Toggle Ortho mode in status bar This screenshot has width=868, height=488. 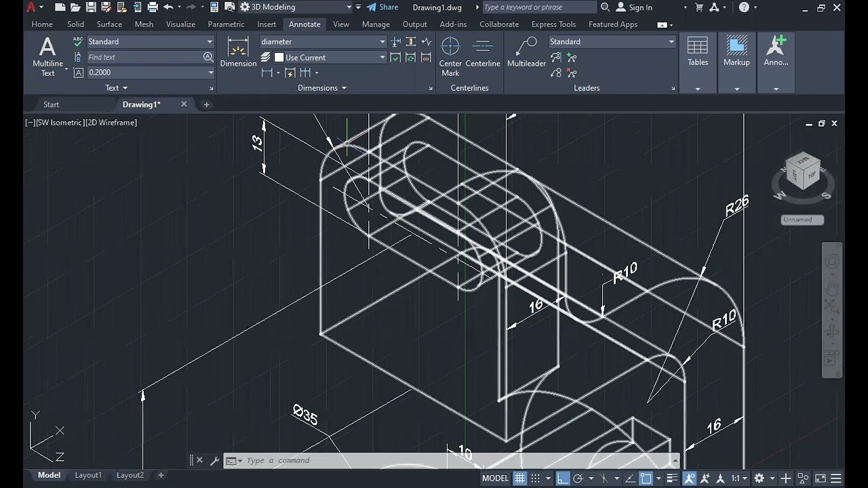pyautogui.click(x=563, y=479)
